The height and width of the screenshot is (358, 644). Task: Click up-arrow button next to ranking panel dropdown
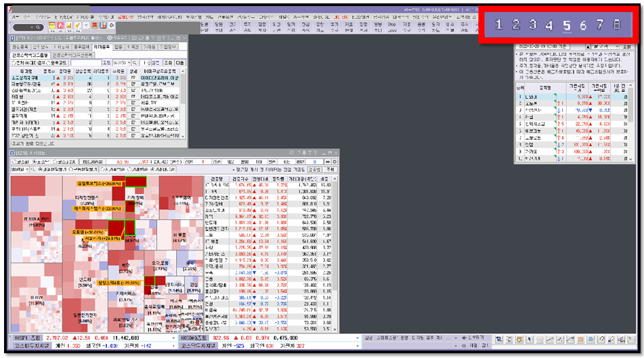tap(588, 47)
